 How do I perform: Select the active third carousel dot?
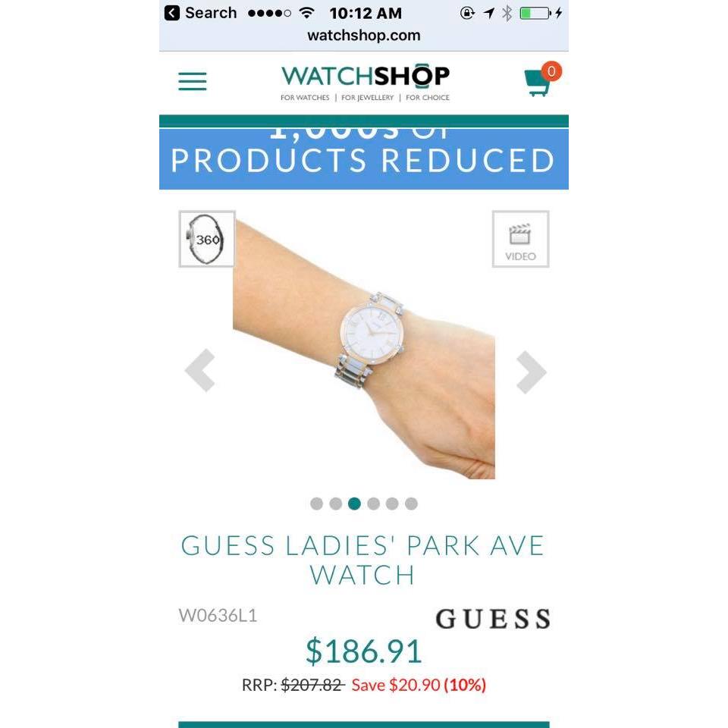354,504
